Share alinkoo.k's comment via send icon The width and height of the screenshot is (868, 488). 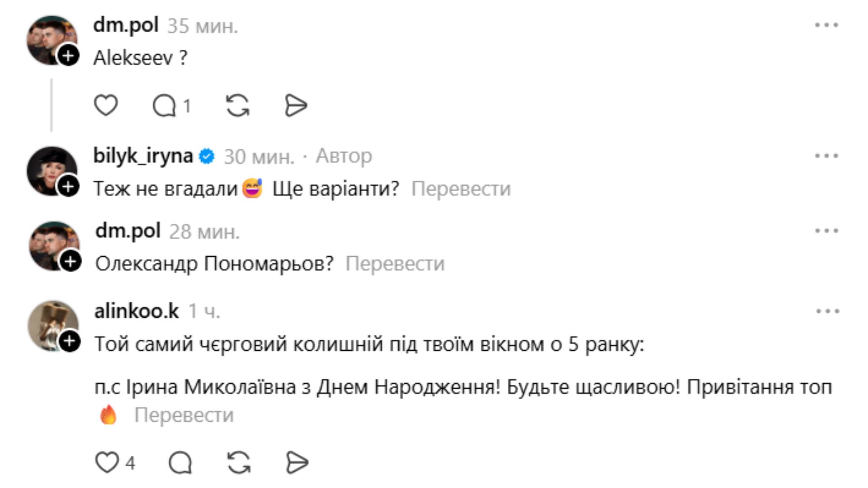(x=297, y=463)
